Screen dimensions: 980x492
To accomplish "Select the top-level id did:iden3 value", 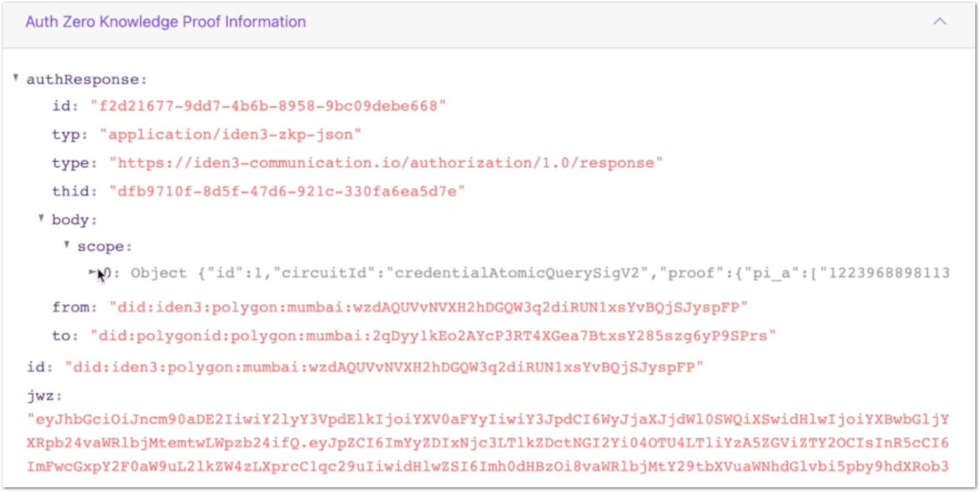I will pos(384,367).
